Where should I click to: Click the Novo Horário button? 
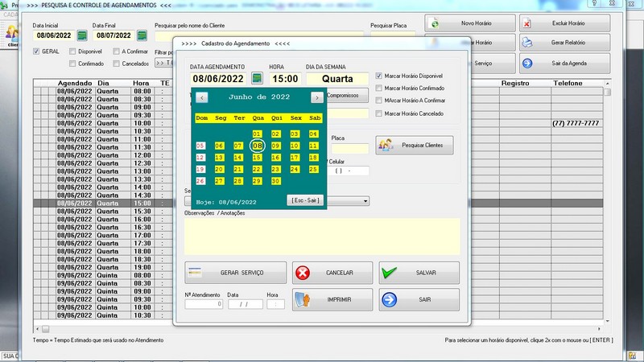click(470, 23)
